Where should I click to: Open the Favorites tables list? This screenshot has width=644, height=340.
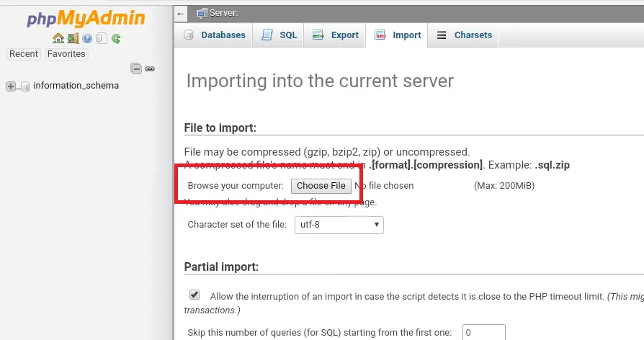click(x=66, y=54)
